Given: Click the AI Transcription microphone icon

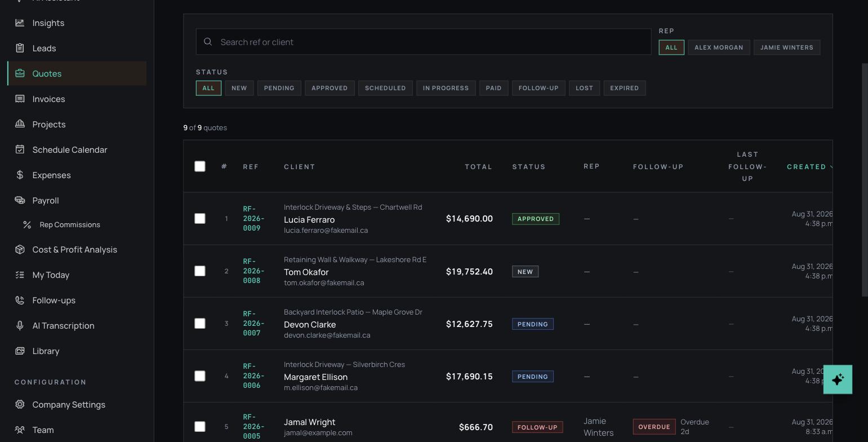Looking at the screenshot, I should [20, 326].
